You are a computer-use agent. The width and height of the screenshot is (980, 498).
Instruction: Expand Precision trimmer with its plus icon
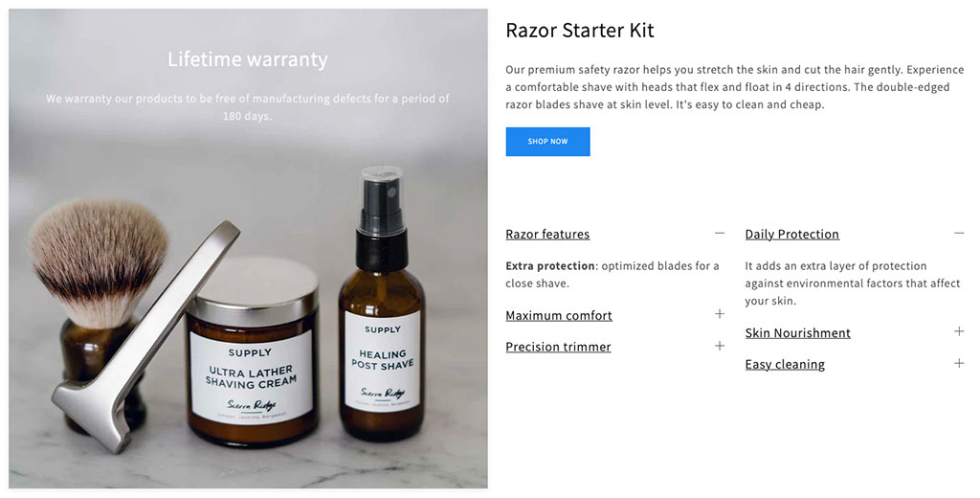tap(720, 346)
